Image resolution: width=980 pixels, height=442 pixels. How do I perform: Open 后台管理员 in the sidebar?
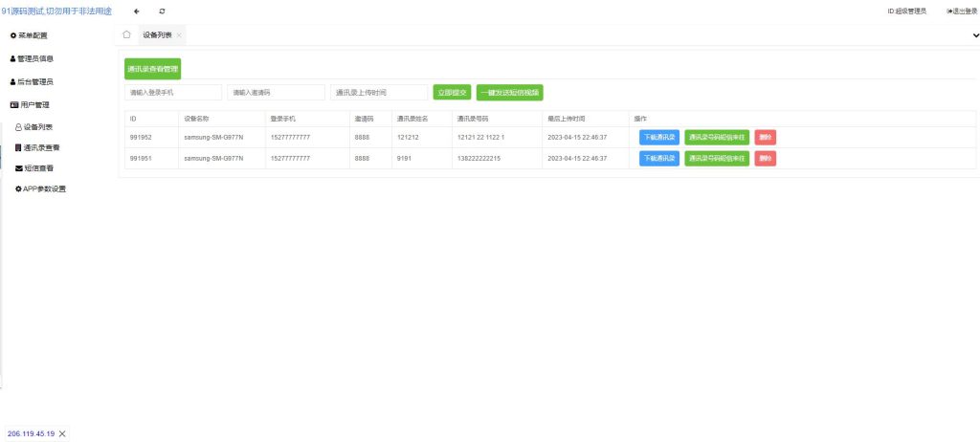pos(32,82)
